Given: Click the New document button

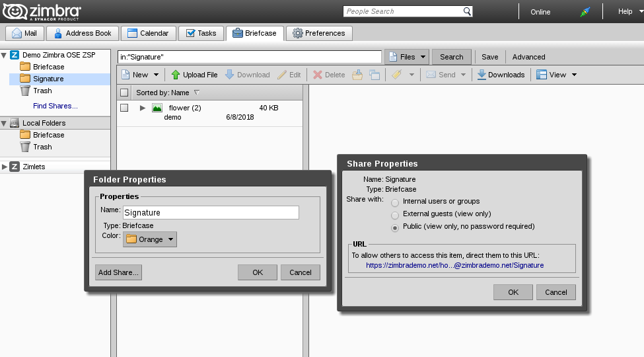Looking at the screenshot, I should coord(135,75).
